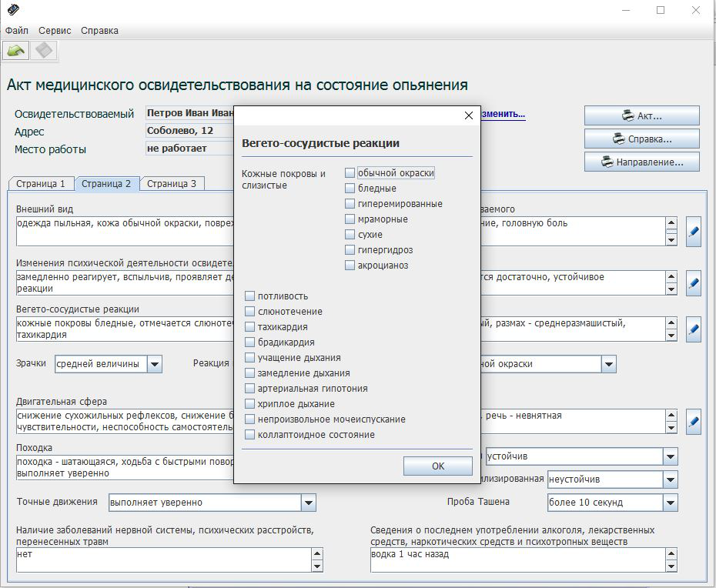Confirm dialog with OK button
Image resolution: width=716 pixels, height=588 pixels.
click(437, 466)
